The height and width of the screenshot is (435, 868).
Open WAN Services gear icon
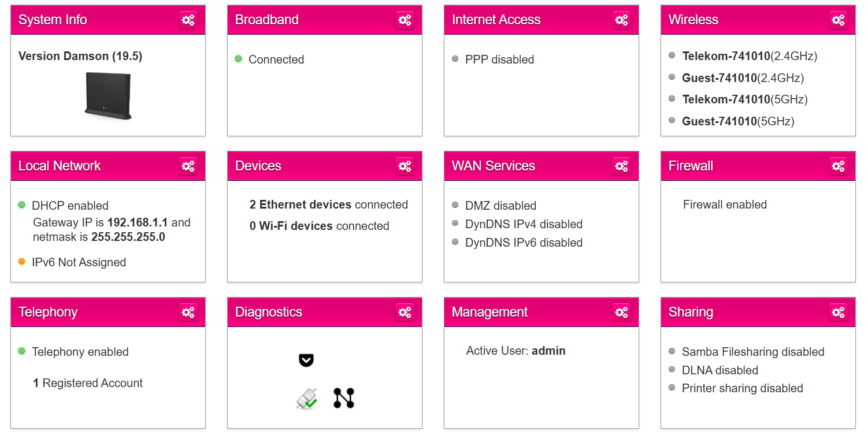pos(622,166)
